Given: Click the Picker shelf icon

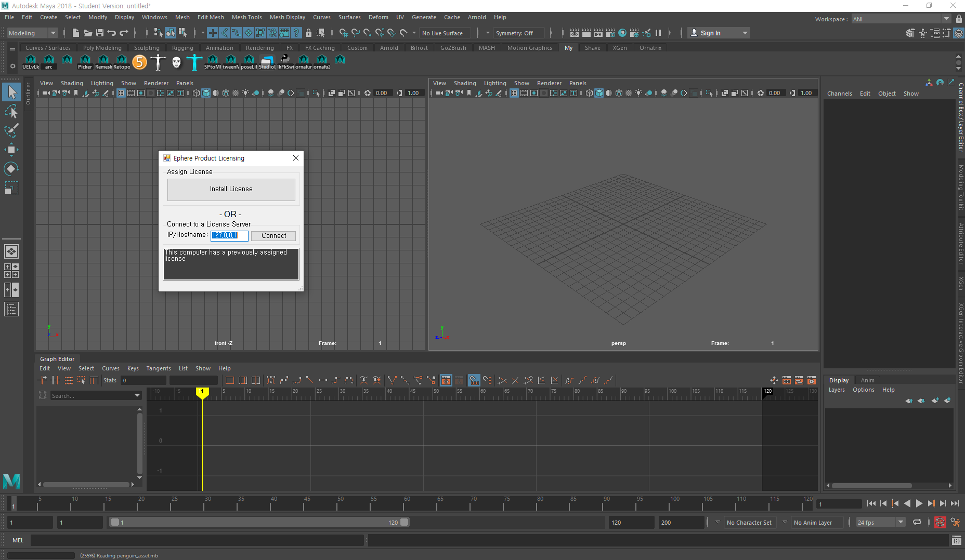Looking at the screenshot, I should point(85,61).
